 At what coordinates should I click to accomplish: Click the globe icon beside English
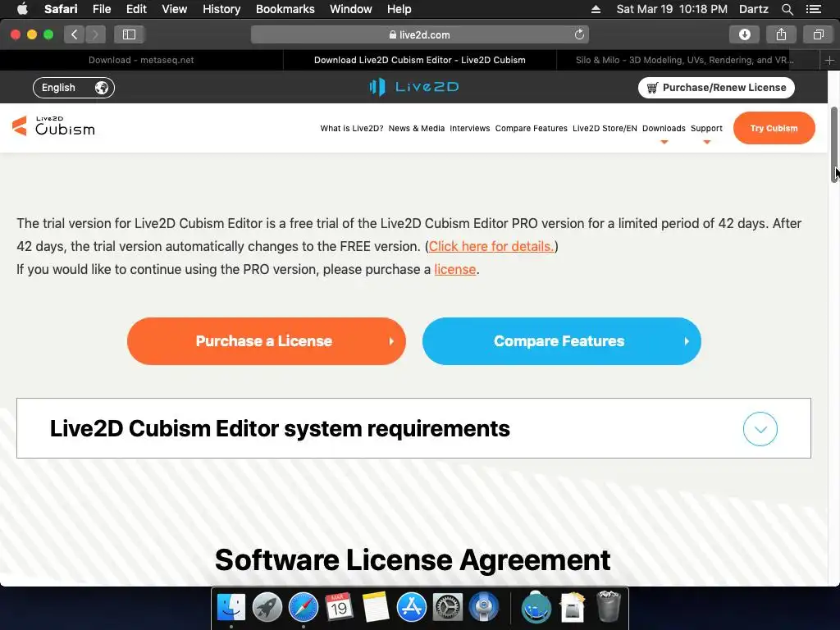[x=102, y=87]
